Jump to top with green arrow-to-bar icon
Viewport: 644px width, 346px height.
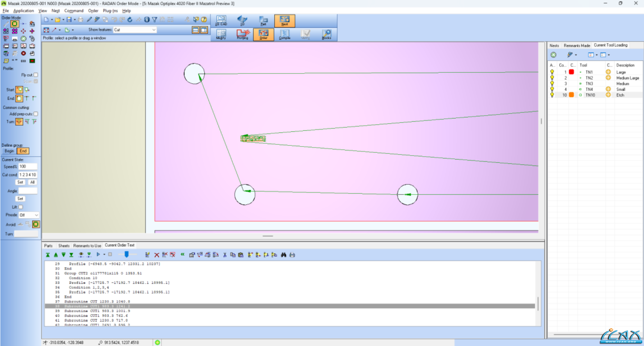(x=48, y=255)
